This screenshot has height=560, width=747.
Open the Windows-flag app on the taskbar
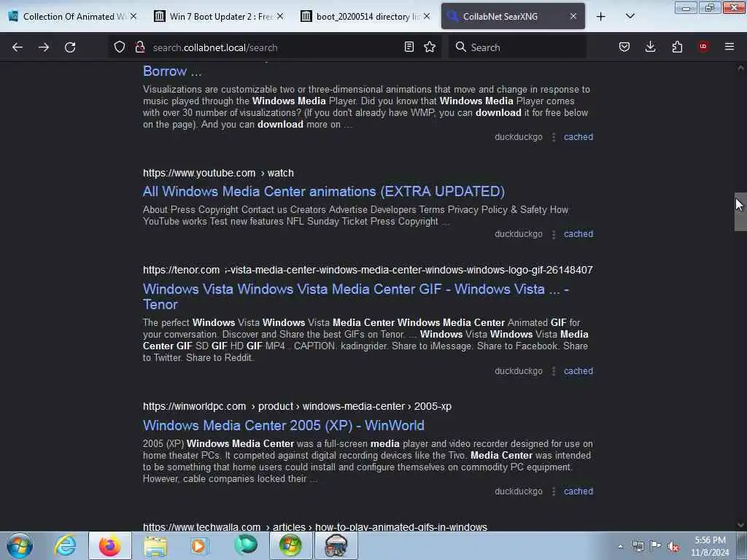coord(290,545)
